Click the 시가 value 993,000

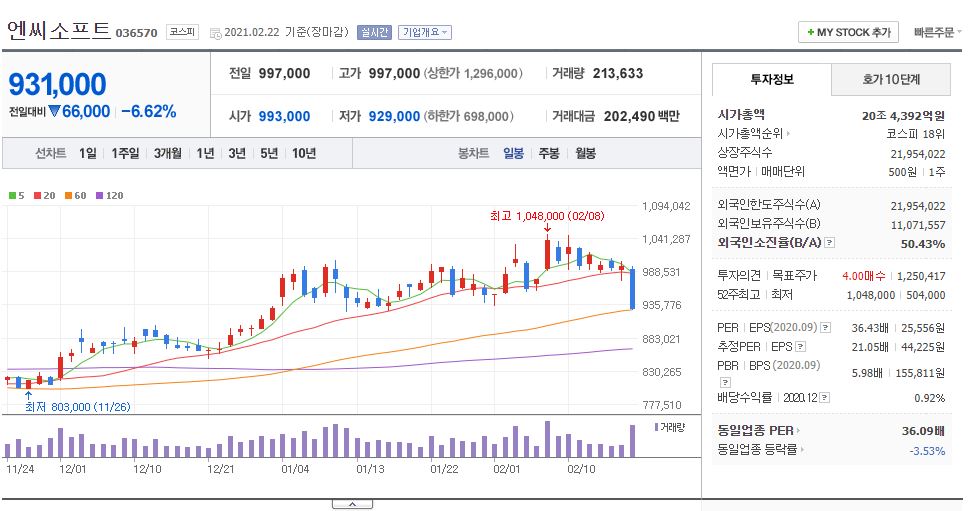pos(284,117)
